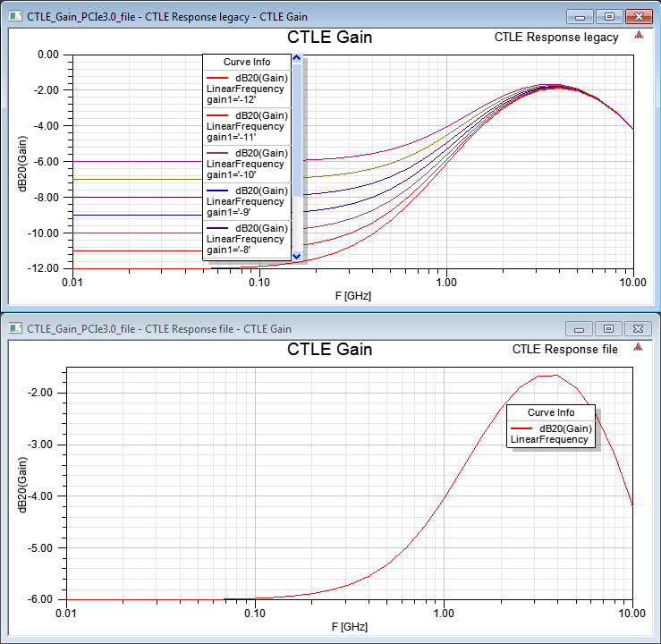Viewport: 661px width, 644px height.
Task: Click dark purple line swatch for gain1='-8'
Action: [217, 228]
